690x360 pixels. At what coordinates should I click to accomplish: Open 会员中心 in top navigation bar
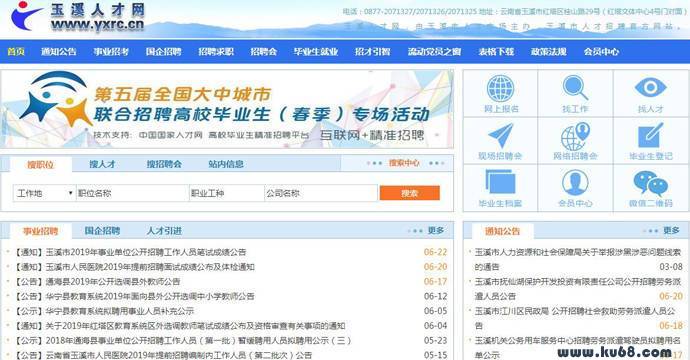(x=601, y=51)
